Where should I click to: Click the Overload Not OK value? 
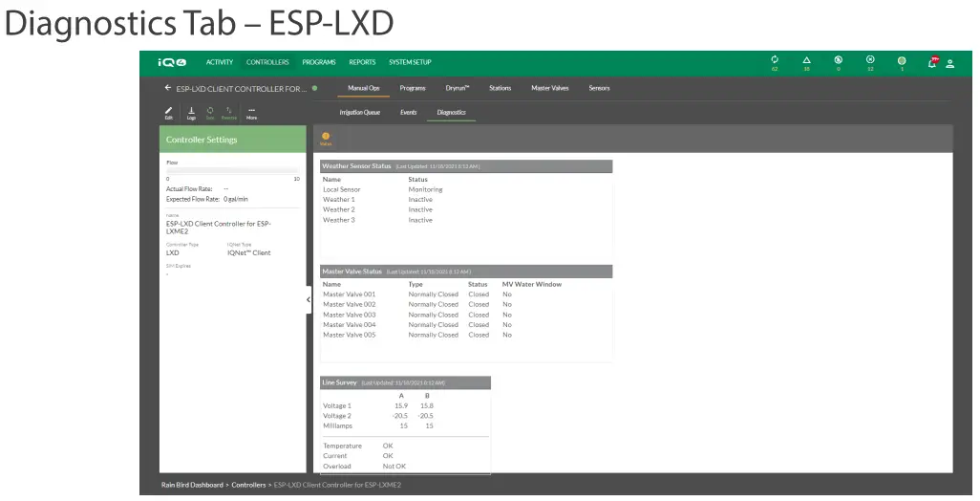tap(394, 467)
